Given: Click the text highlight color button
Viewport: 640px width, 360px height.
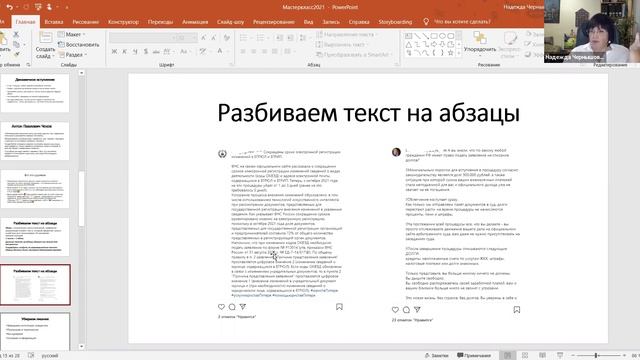Looking at the screenshot, I should [x=203, y=51].
